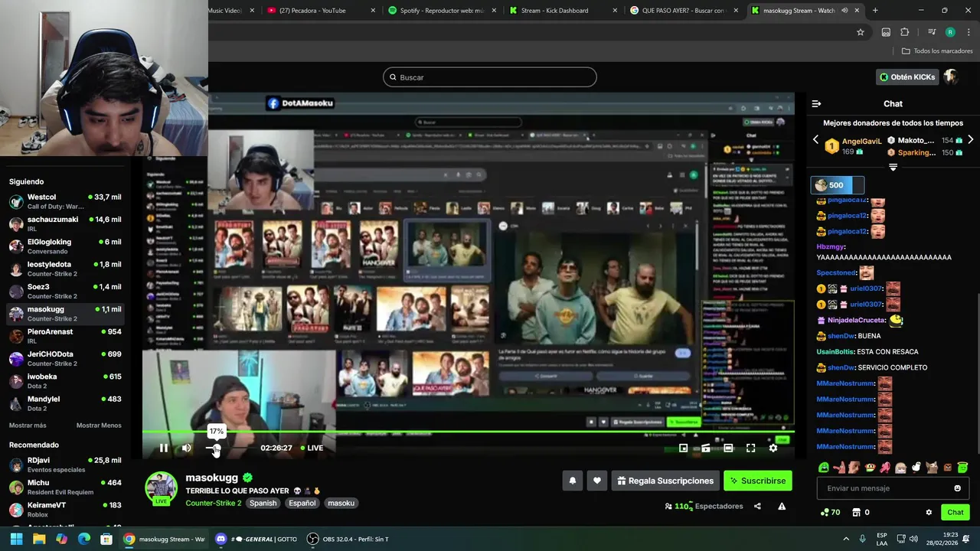
Task: Report the stream using the warning icon
Action: pos(782,506)
